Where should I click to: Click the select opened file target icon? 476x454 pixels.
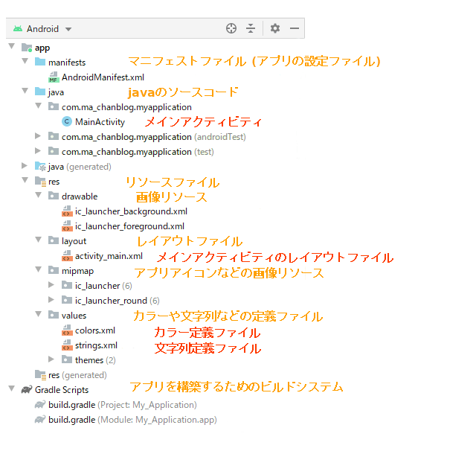(x=231, y=28)
